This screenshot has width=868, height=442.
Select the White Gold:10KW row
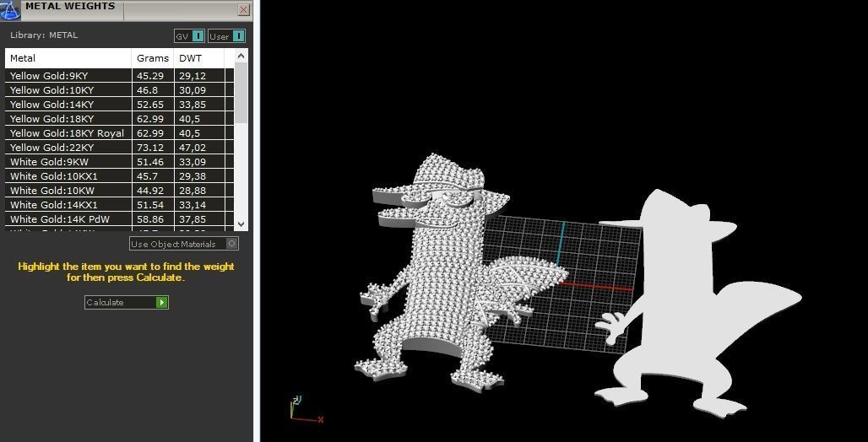pos(120,191)
